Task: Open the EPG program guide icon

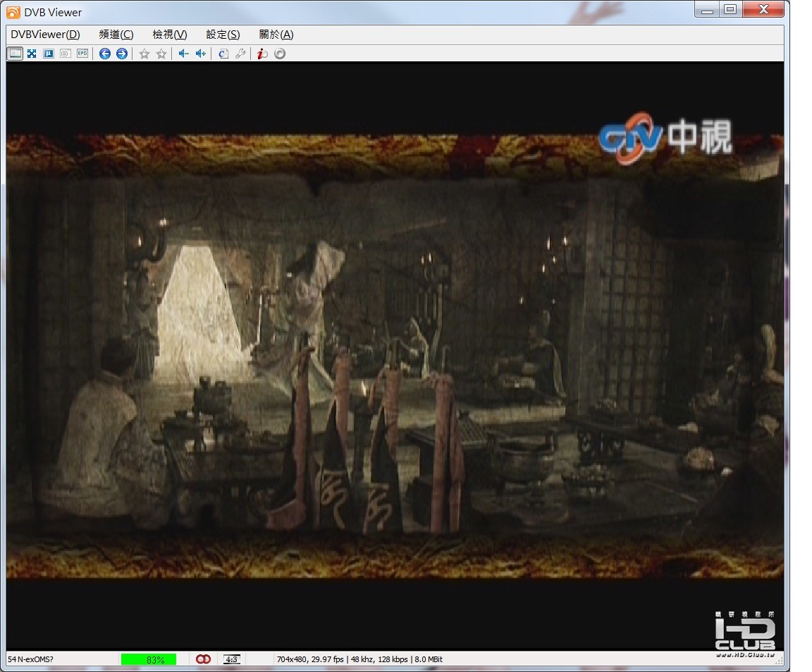Action: 82,54
